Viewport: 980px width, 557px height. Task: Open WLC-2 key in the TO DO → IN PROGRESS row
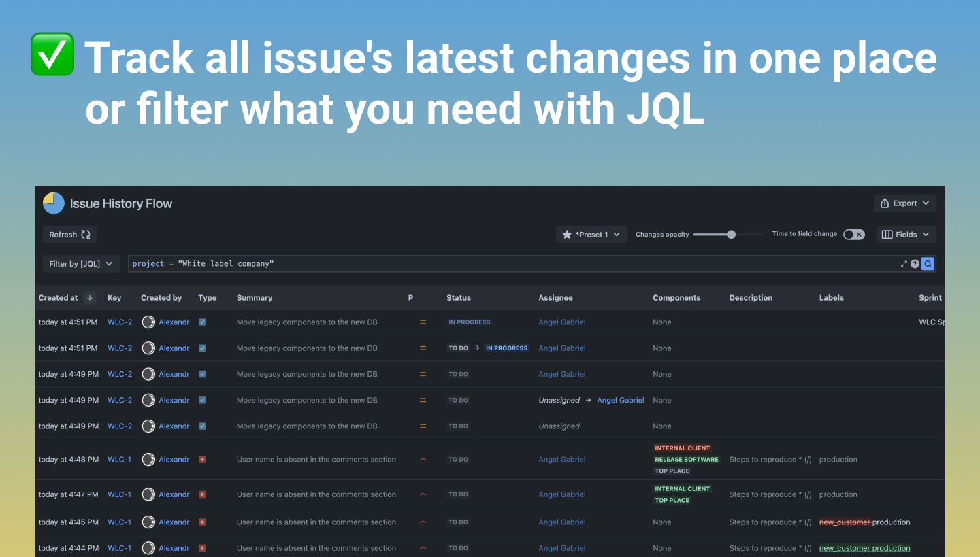click(120, 348)
